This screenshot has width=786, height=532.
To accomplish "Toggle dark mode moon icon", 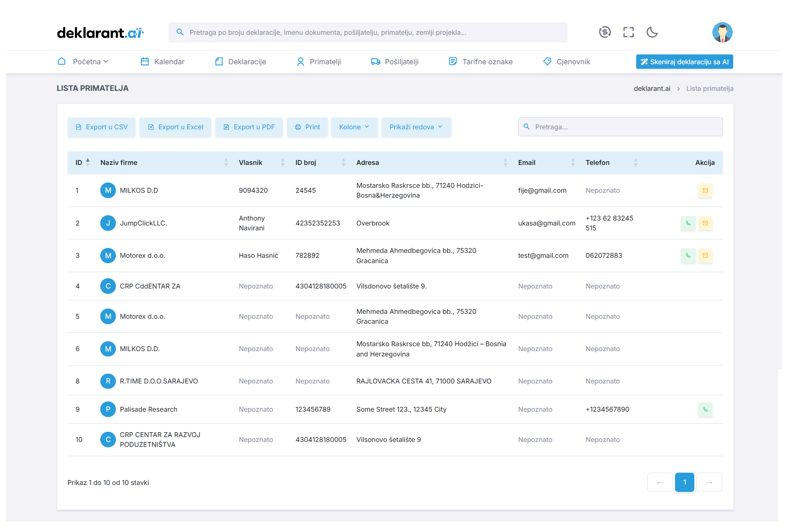I will tap(652, 32).
